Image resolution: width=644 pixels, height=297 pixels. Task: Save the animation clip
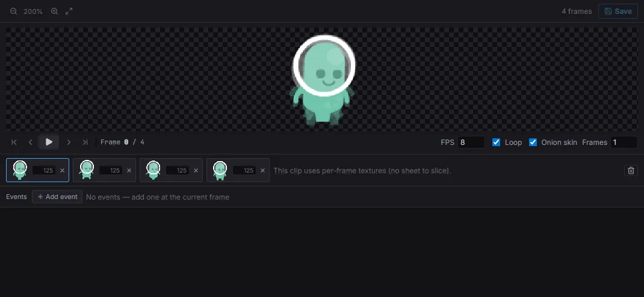(618, 11)
